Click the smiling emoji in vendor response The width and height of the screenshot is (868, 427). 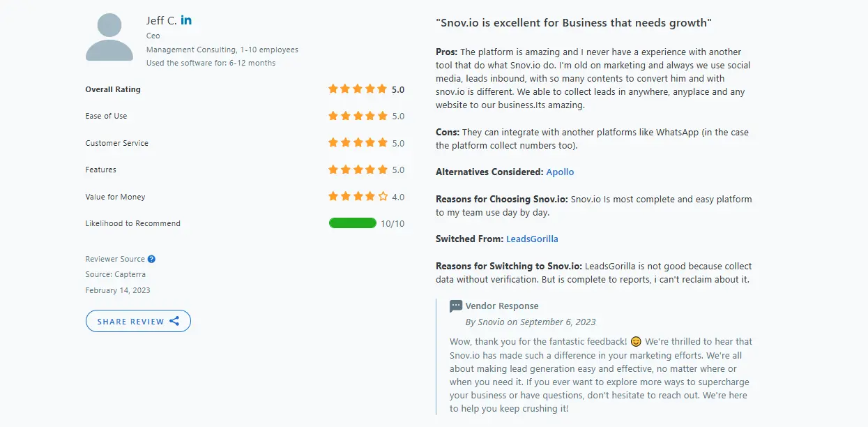[636, 342]
